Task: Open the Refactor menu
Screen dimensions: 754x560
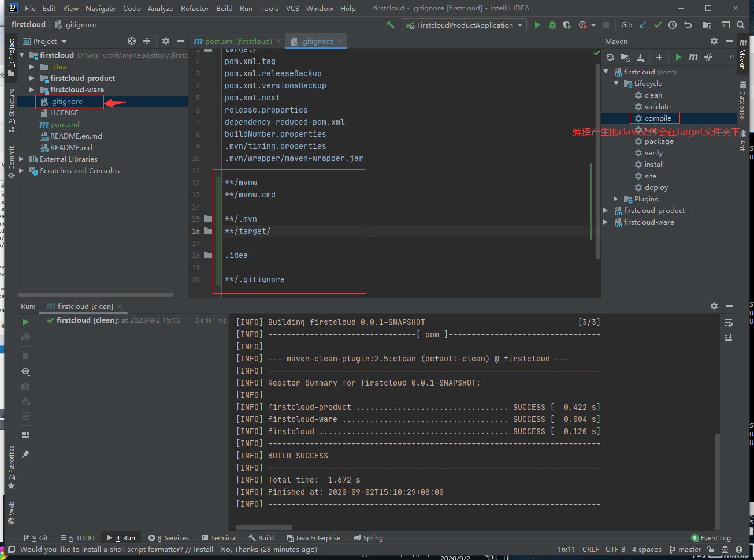Action: [195, 8]
